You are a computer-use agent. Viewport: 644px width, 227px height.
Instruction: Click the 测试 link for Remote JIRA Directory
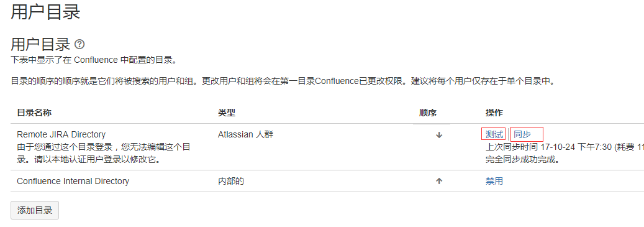point(494,134)
